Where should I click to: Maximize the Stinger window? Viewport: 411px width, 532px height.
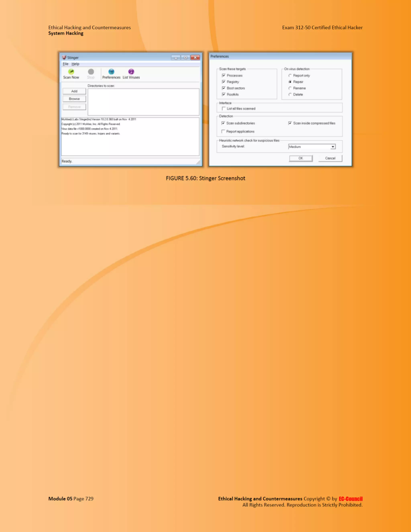[186, 57]
